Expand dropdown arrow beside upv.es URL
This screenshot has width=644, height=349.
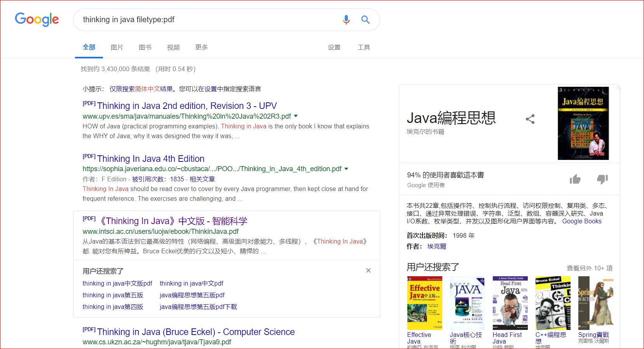point(296,116)
